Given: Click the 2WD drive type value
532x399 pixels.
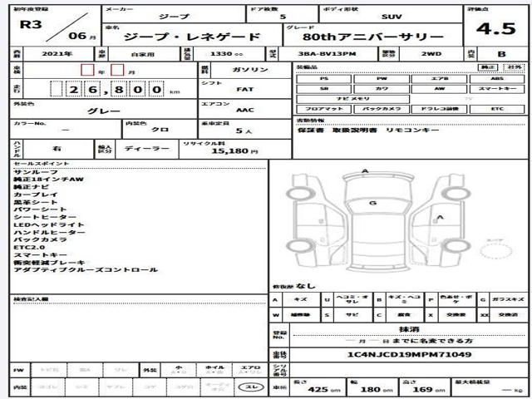Looking at the screenshot, I should pos(431,54).
